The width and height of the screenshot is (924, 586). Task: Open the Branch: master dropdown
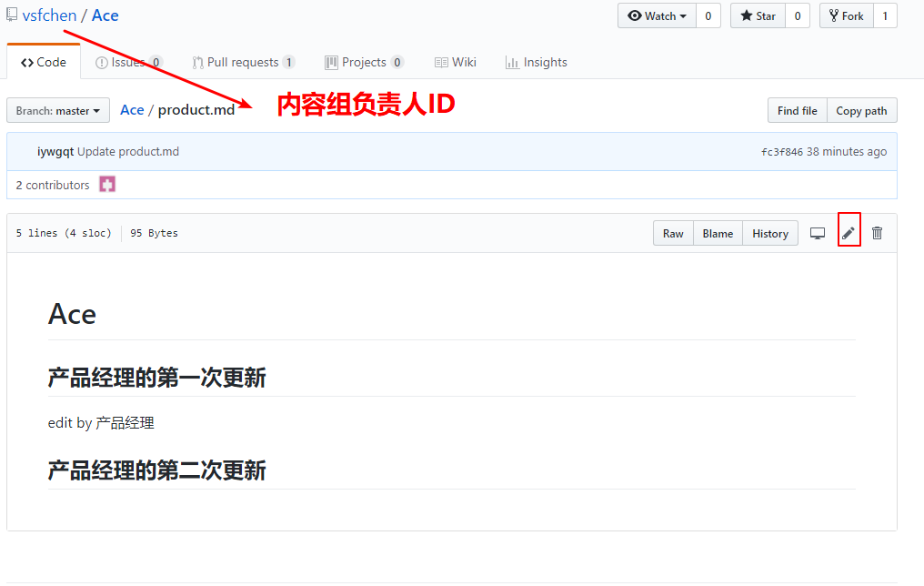[58, 111]
